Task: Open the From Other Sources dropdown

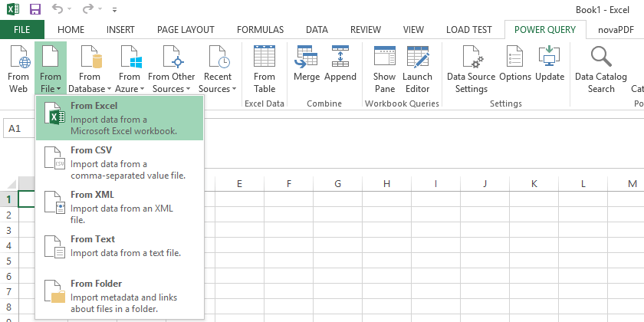Action: click(x=171, y=68)
